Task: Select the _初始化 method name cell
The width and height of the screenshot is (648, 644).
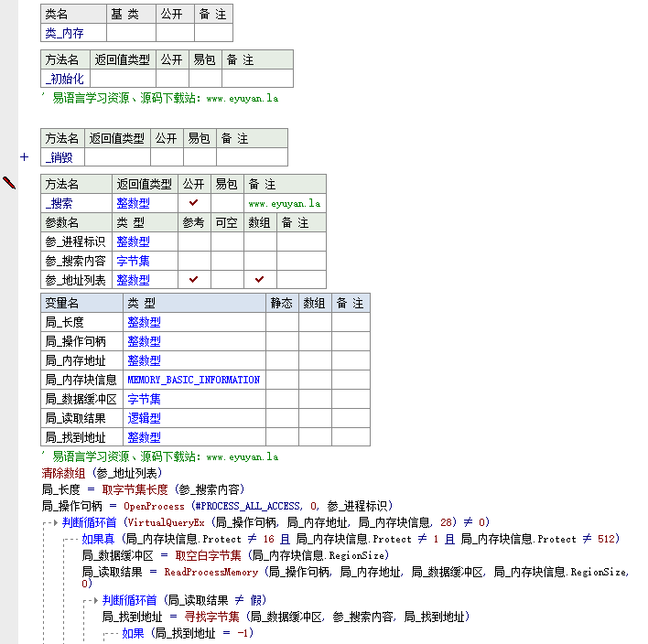Action: [65, 79]
